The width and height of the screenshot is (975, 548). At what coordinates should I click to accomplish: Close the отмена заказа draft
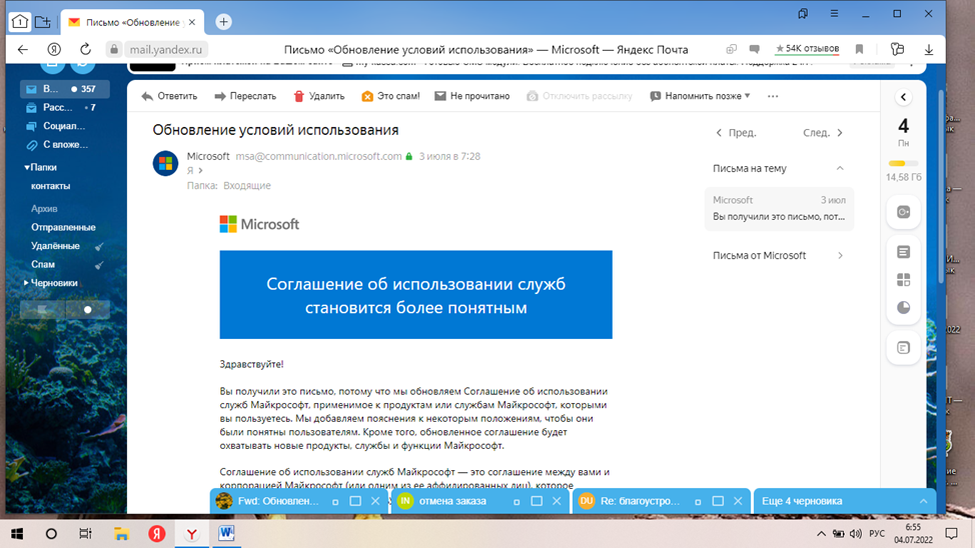[557, 501]
